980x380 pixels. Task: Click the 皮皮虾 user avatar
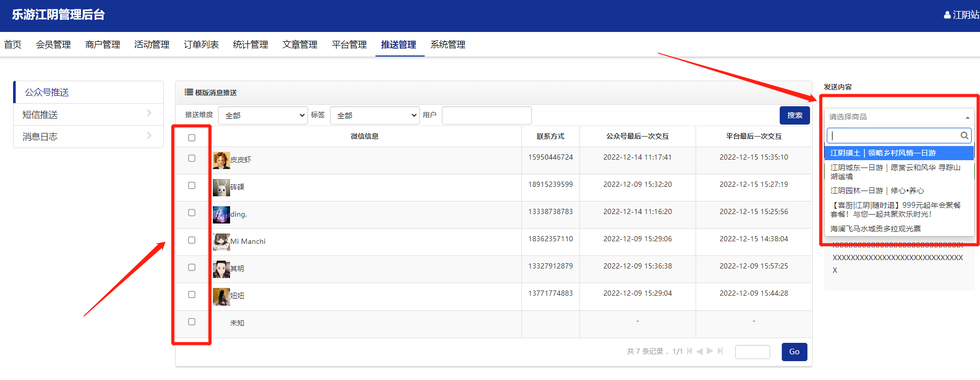[x=221, y=160]
